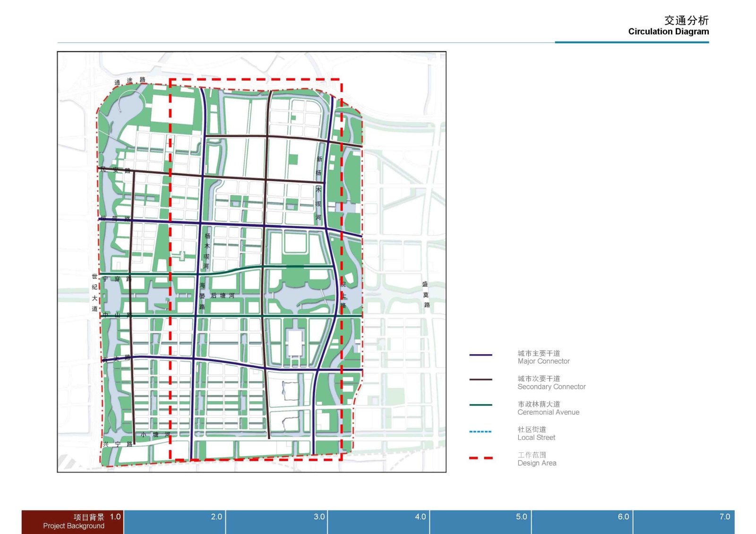Select the Local Street dotted blue legend line
The image size is (756, 534).
point(481,432)
